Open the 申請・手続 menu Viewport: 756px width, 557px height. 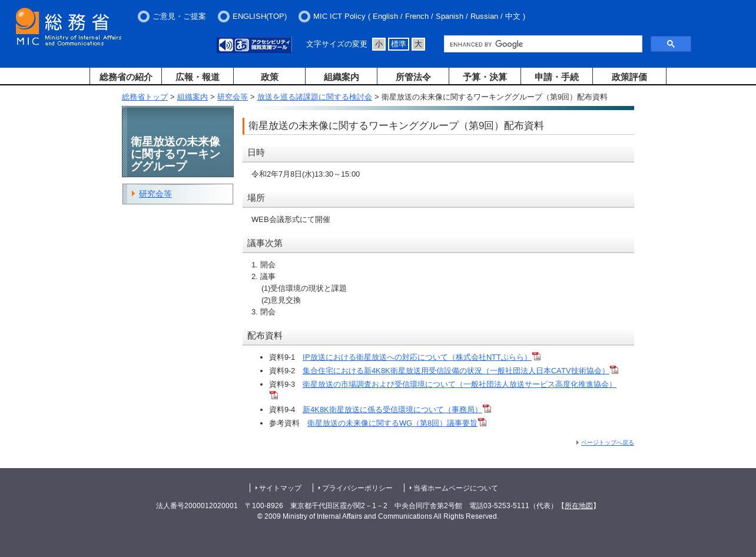point(557,77)
